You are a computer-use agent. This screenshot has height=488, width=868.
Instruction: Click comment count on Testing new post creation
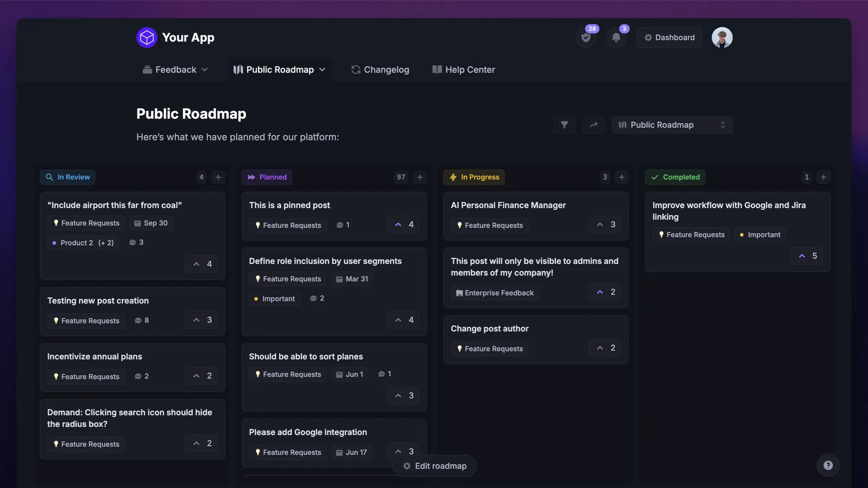141,320
